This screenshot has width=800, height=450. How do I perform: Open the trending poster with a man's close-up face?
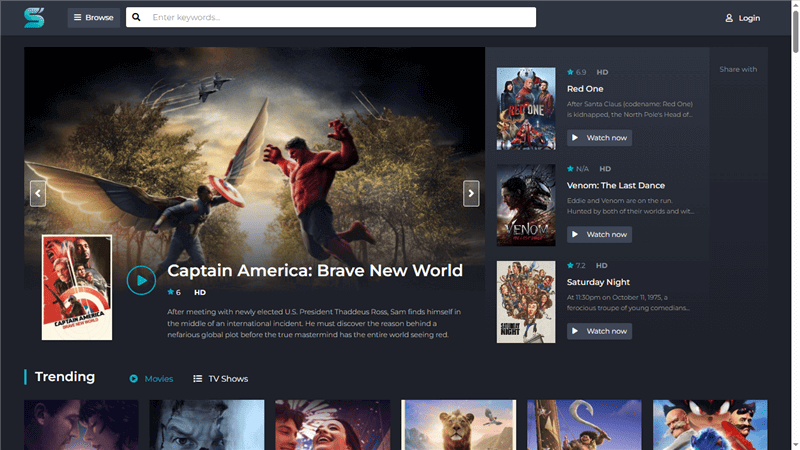pos(207,424)
